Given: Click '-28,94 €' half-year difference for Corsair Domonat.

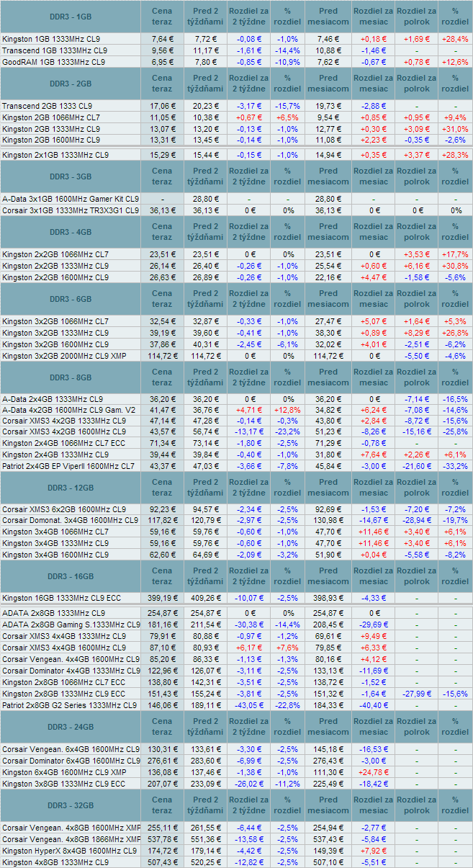Looking at the screenshot, I should pyautogui.click(x=416, y=520).
